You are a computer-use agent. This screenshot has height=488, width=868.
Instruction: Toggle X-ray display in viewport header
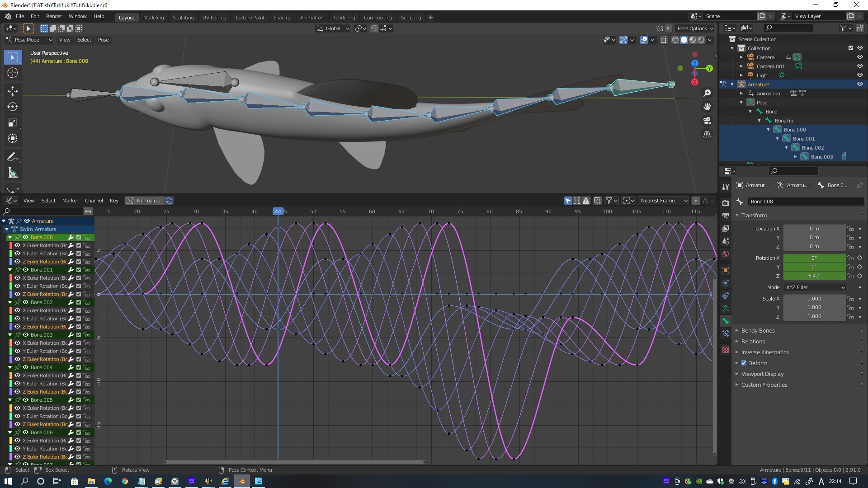tap(664, 40)
